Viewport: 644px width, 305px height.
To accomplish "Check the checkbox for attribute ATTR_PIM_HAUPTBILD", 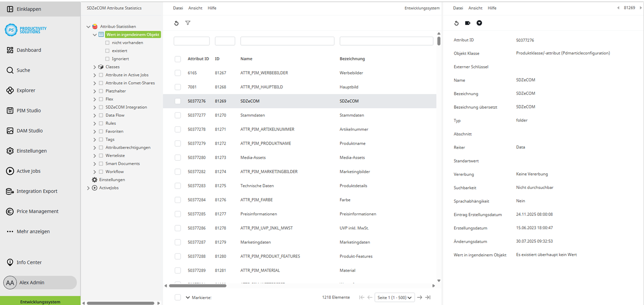I will [178, 87].
